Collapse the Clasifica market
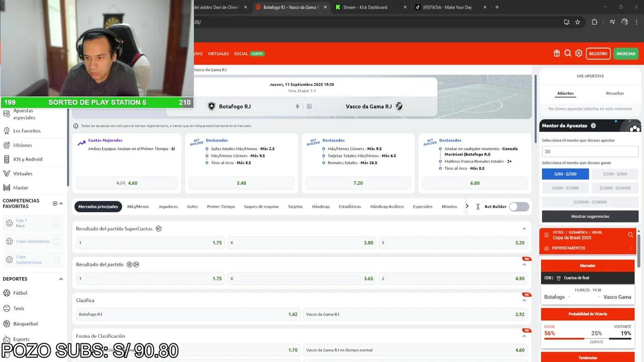The height and width of the screenshot is (362, 644). [524, 301]
